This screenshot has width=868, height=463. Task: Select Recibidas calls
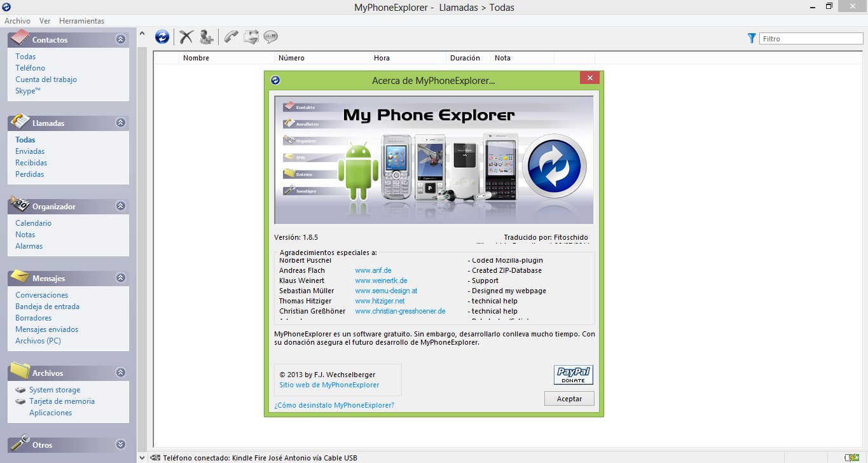[x=30, y=163]
